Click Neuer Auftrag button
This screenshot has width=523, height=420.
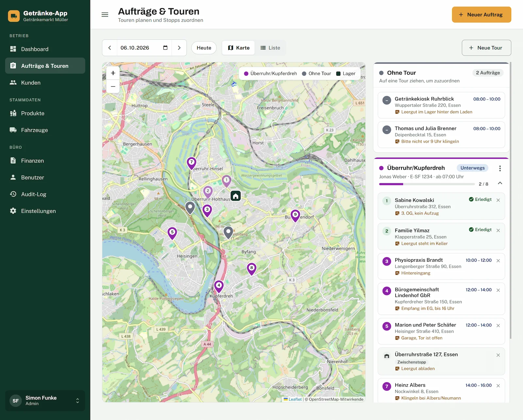(481, 15)
